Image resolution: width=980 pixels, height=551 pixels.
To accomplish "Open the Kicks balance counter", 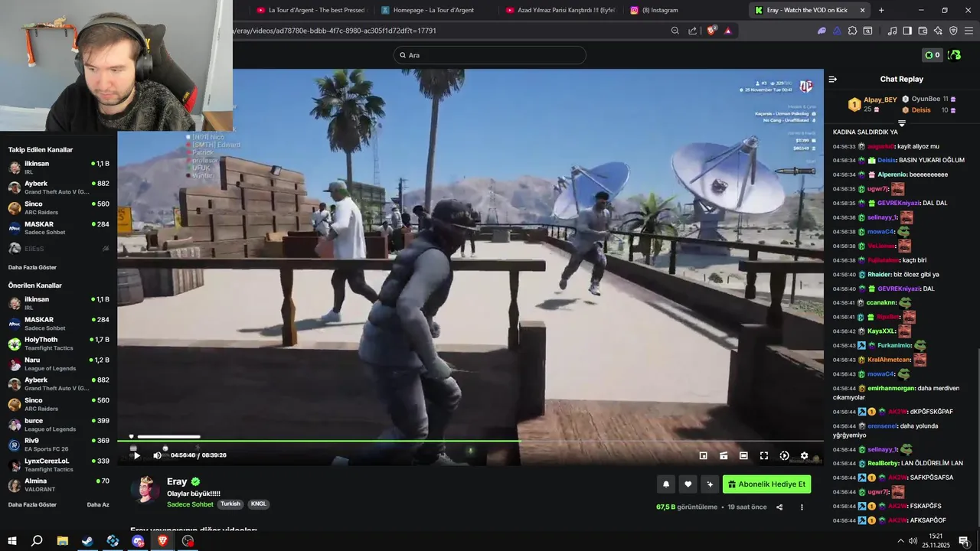I will [x=932, y=55].
